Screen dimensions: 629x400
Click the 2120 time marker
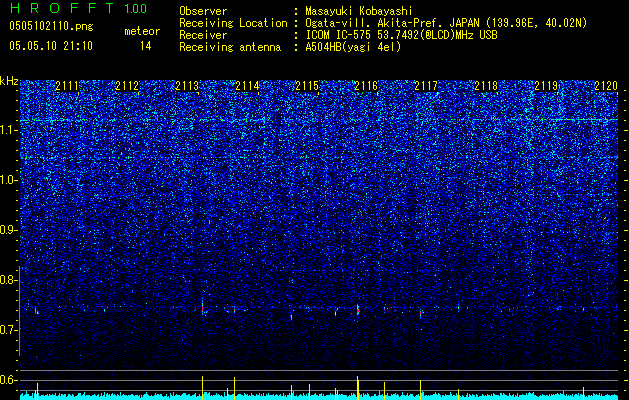606,85
